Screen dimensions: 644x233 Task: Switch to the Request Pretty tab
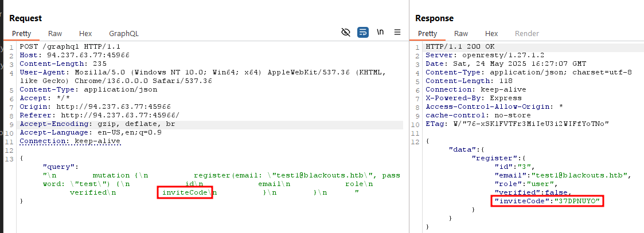[x=21, y=34]
